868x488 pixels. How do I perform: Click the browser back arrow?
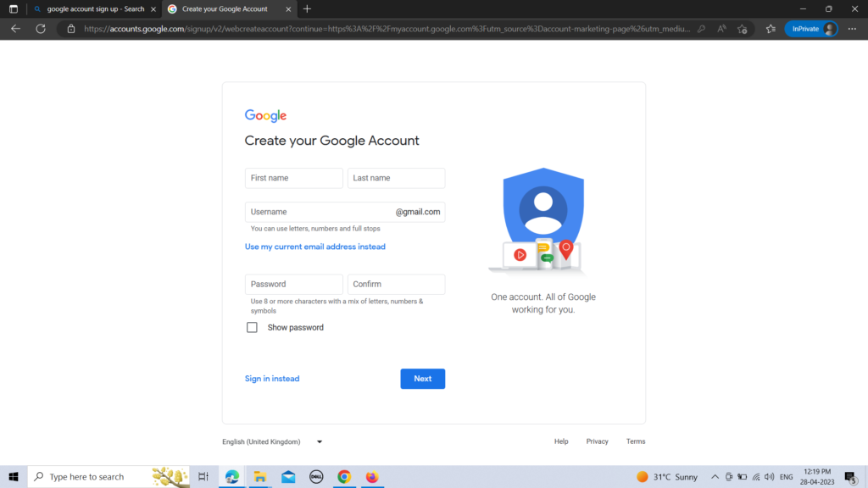15,29
